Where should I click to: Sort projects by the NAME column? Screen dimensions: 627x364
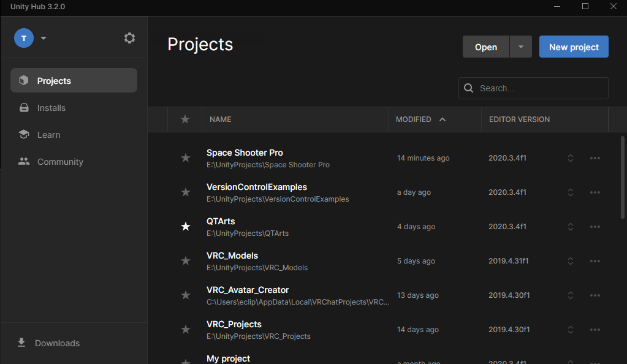[220, 119]
